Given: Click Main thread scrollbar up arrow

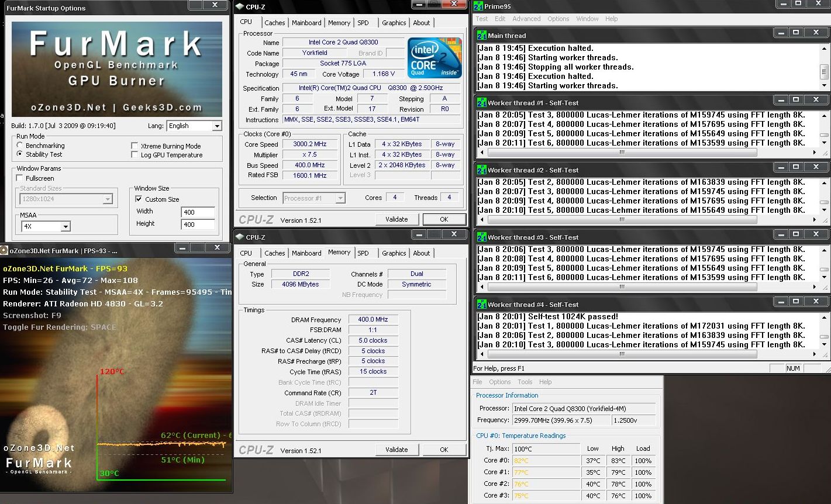Looking at the screenshot, I should click(824, 48).
